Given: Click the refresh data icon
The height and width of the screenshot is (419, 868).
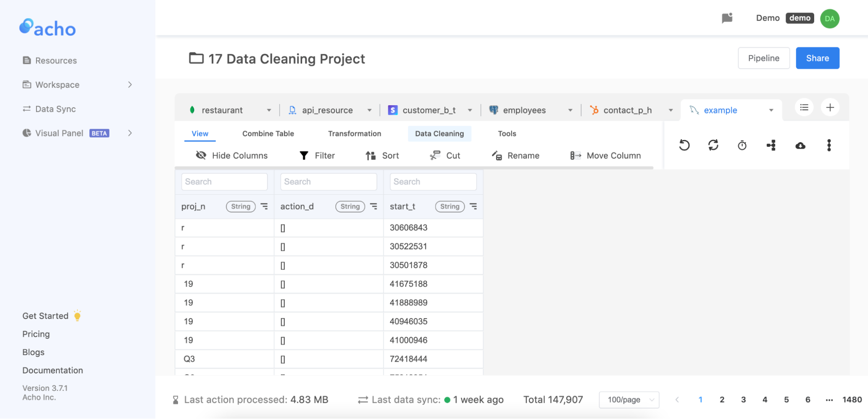Looking at the screenshot, I should click(x=713, y=145).
